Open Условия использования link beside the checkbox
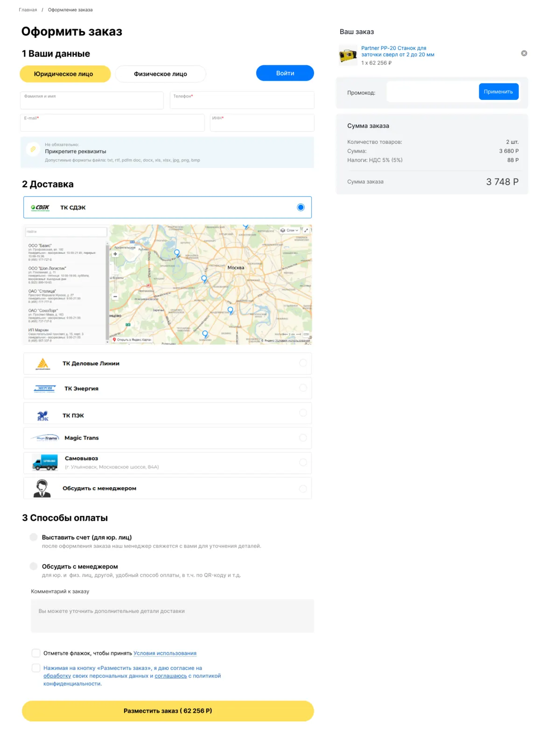 click(x=165, y=653)
